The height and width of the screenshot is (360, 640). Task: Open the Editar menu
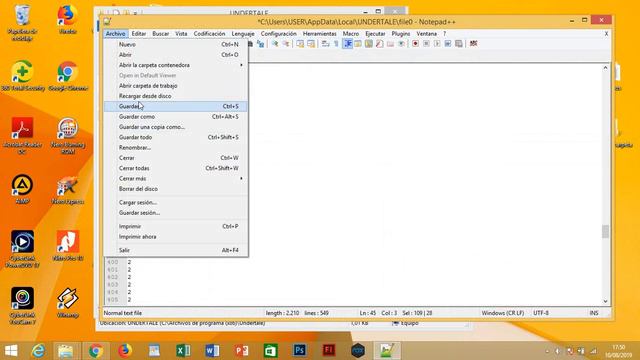tap(139, 33)
